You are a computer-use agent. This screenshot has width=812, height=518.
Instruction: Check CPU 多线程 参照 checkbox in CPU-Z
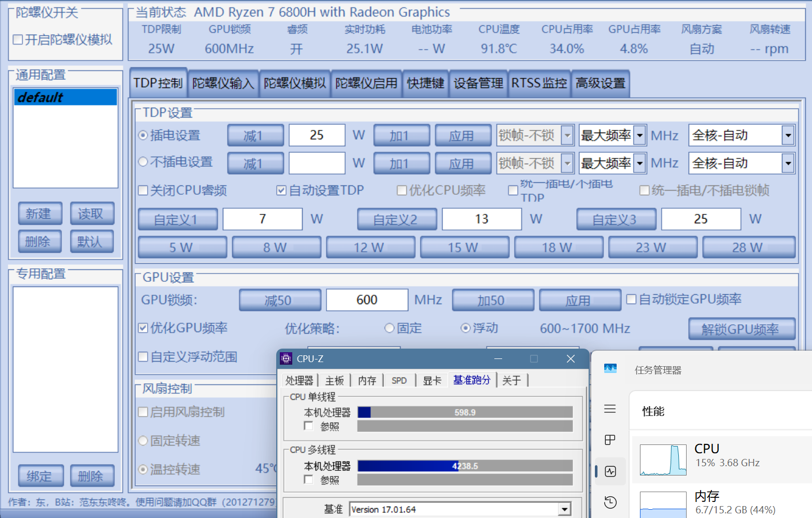pos(309,479)
